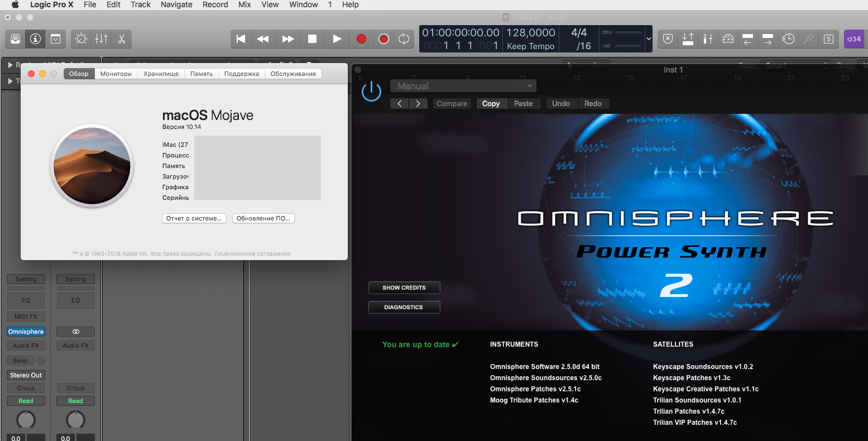The height and width of the screenshot is (441, 868).
Task: Open the stereo linked-circles format button
Action: point(75,332)
